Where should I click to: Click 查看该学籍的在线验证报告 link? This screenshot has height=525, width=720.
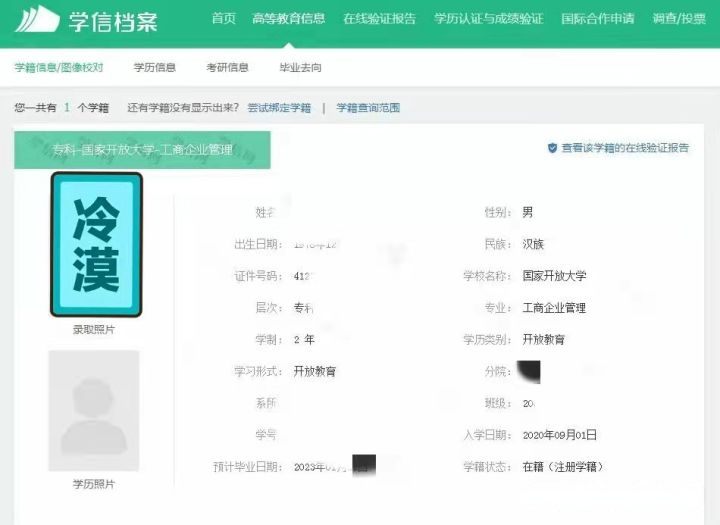coord(625,147)
